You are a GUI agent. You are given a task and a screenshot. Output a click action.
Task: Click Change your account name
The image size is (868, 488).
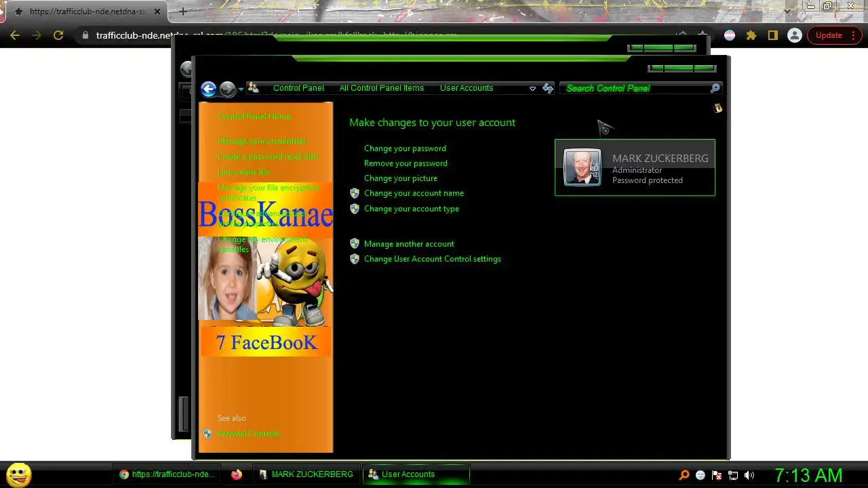[x=414, y=193]
